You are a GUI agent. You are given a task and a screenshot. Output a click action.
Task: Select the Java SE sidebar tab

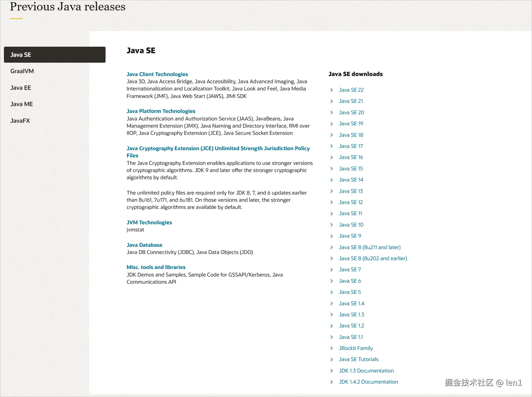tap(55, 55)
